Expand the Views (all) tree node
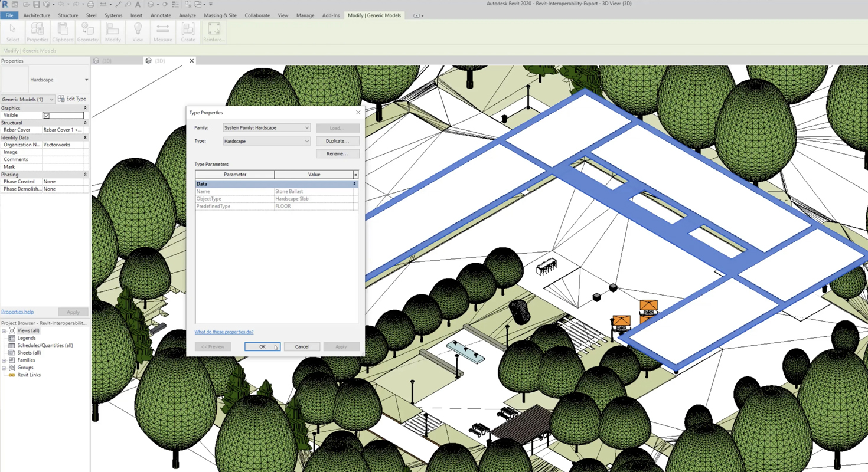868x472 pixels. click(x=4, y=331)
